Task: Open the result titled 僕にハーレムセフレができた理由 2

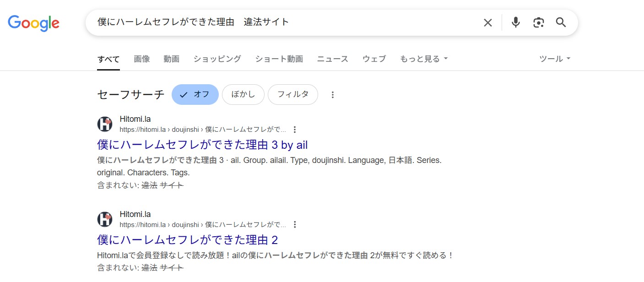Action: (x=187, y=240)
